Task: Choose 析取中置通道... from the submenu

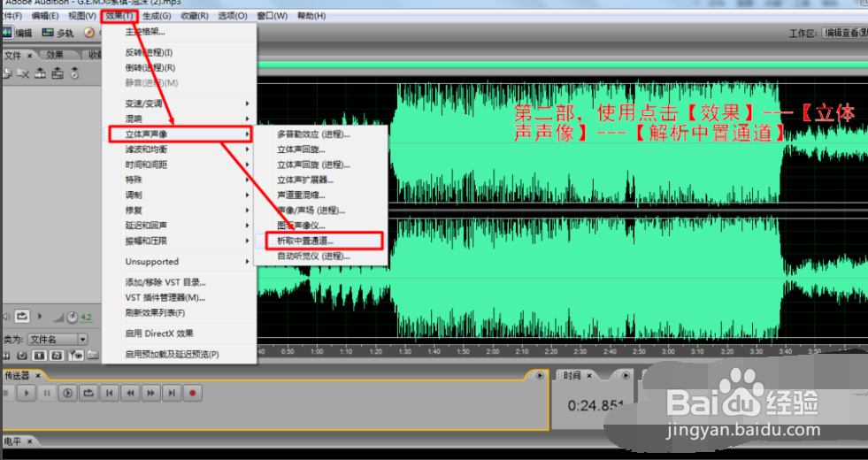Action: pyautogui.click(x=319, y=241)
